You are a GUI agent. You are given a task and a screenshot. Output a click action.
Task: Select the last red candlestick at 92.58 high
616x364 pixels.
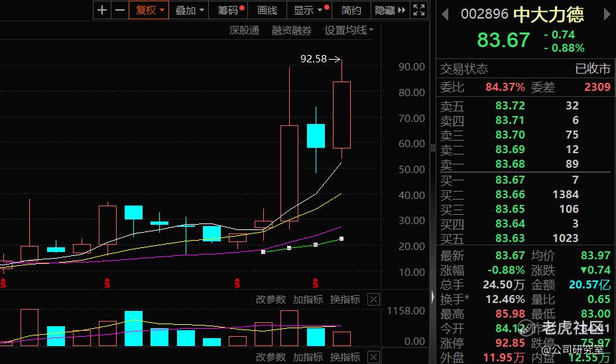pyautogui.click(x=341, y=115)
